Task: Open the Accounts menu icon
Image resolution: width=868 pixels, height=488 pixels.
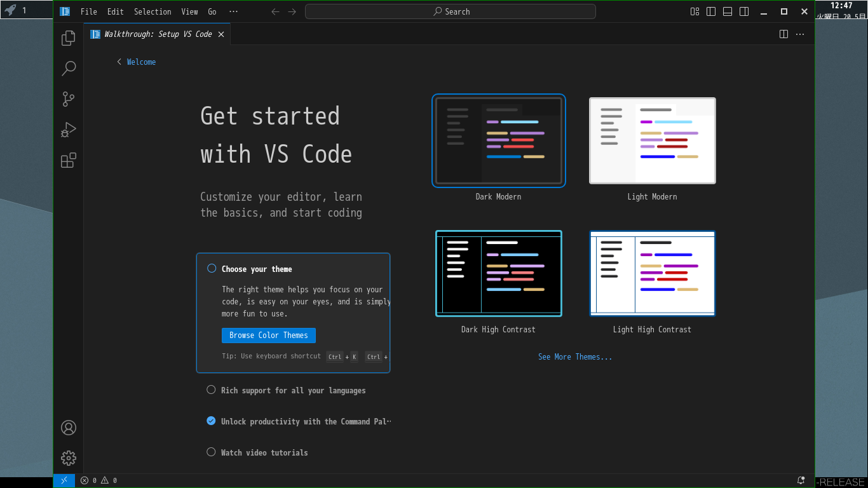Action: pyautogui.click(x=69, y=428)
